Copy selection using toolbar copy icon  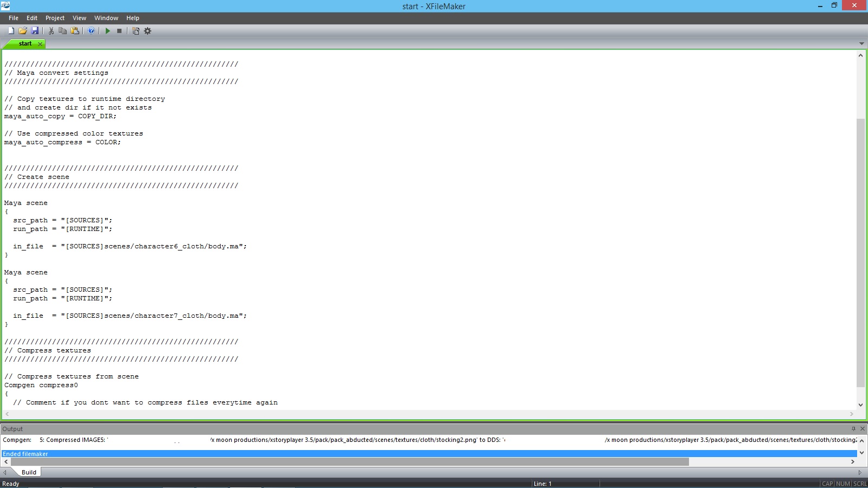click(x=63, y=31)
